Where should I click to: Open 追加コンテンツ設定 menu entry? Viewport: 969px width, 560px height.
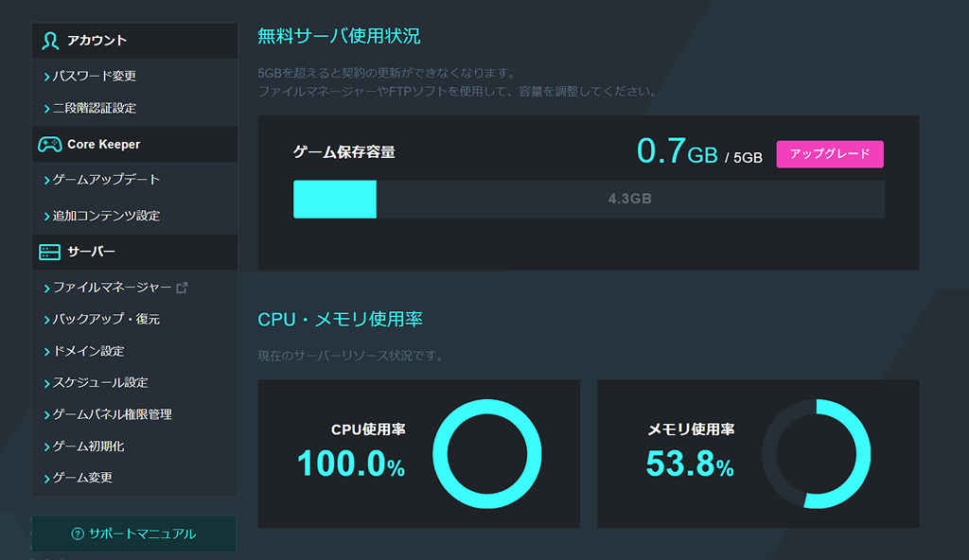pos(106,216)
